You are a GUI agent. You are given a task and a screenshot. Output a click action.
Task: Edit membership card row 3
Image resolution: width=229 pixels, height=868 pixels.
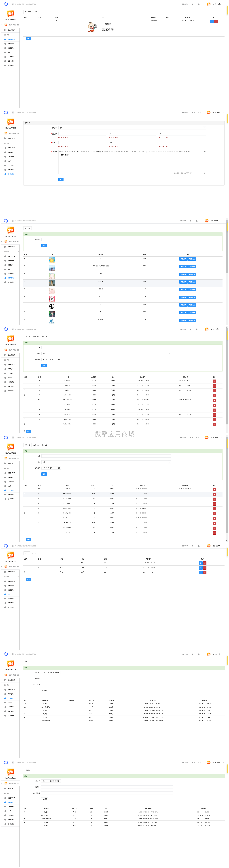click(201, 563)
